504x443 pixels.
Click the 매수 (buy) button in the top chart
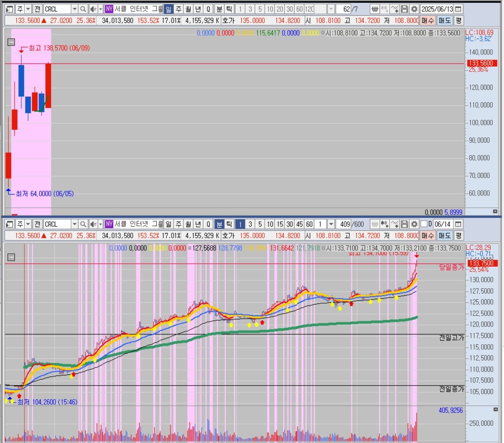pos(428,20)
